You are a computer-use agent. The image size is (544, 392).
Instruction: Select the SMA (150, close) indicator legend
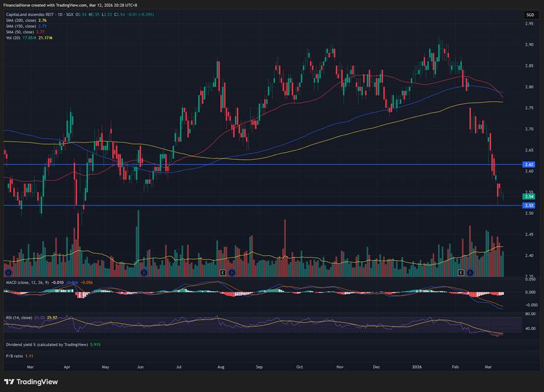[x=27, y=26]
